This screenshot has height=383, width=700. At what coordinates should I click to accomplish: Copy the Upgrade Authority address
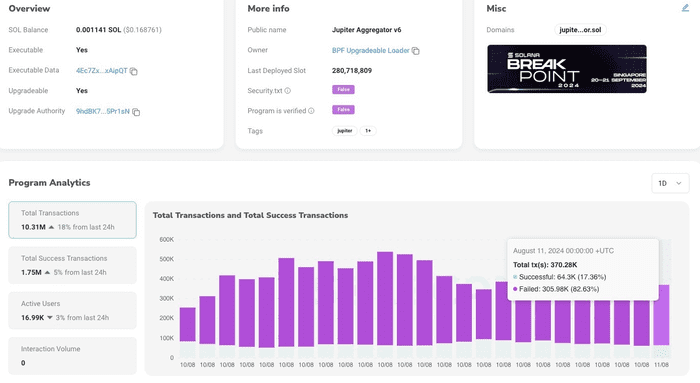coord(136,112)
